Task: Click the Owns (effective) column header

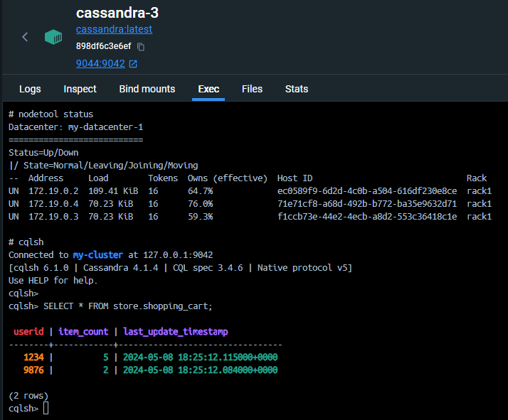Action: 228,178
